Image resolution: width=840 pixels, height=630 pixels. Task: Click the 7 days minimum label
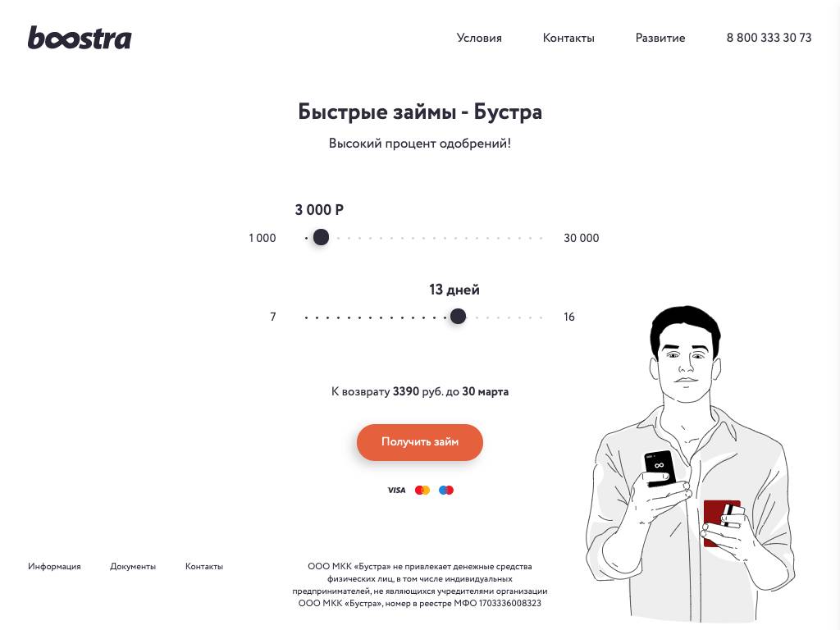click(x=272, y=317)
